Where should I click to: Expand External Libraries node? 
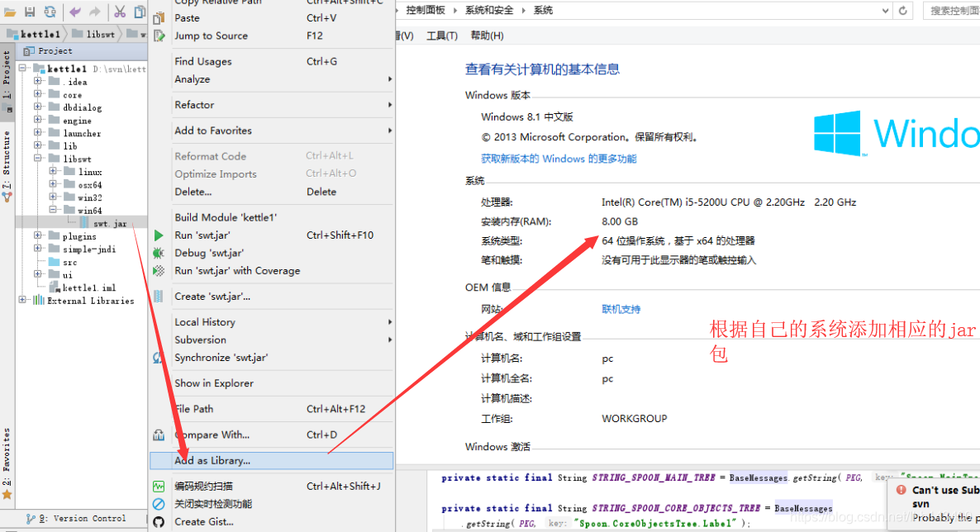pyautogui.click(x=22, y=300)
